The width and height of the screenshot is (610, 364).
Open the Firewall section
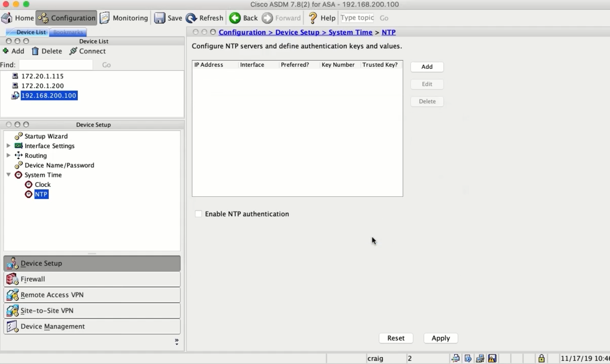pos(92,279)
